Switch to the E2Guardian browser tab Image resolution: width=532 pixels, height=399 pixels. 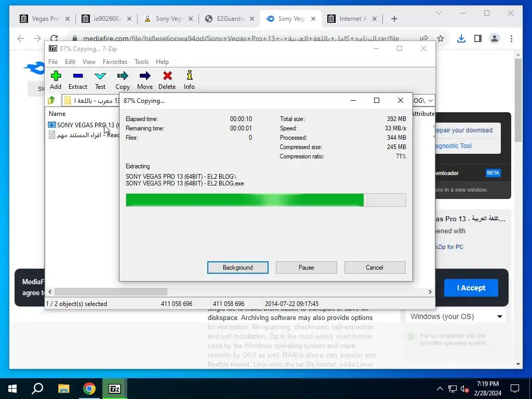click(230, 19)
